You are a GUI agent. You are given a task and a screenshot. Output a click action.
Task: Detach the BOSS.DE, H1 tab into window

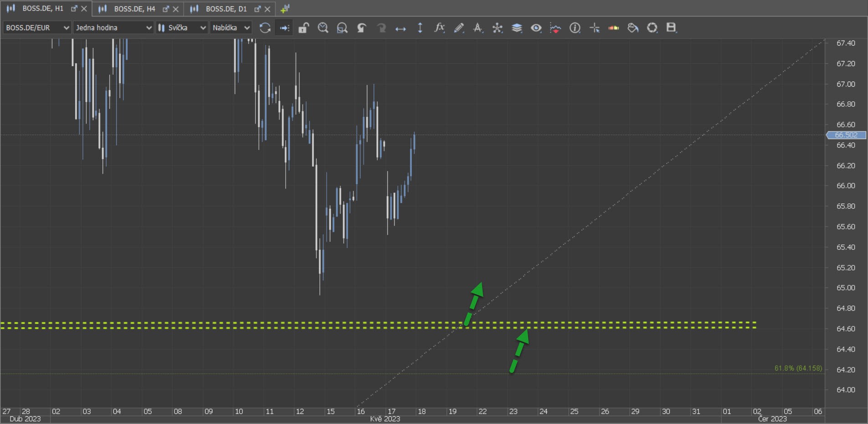pos(74,9)
